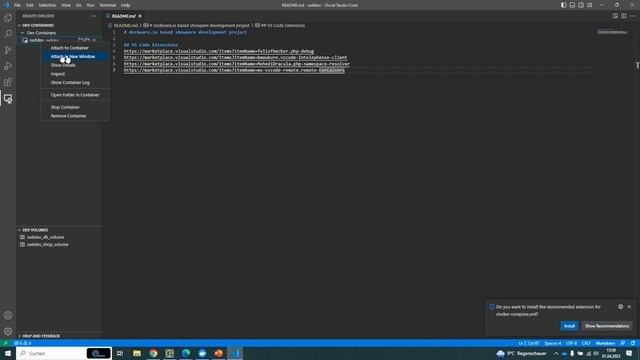
Task: Open Run and Debug view
Action: [x=8, y=66]
